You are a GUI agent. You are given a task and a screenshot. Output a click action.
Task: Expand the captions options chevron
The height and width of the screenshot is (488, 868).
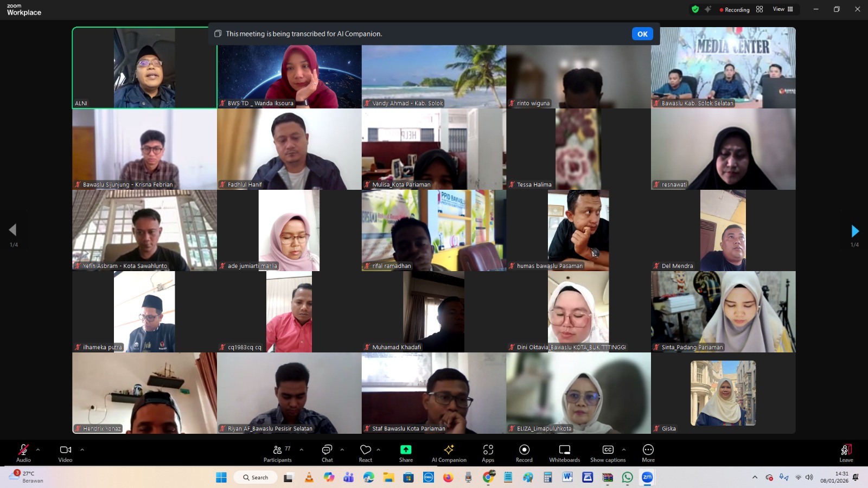click(624, 449)
